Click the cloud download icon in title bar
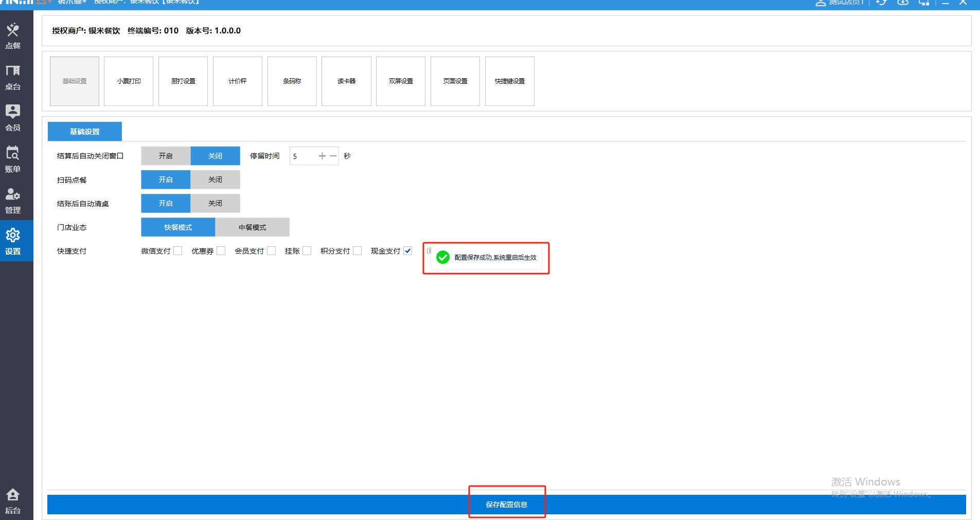 click(903, 3)
